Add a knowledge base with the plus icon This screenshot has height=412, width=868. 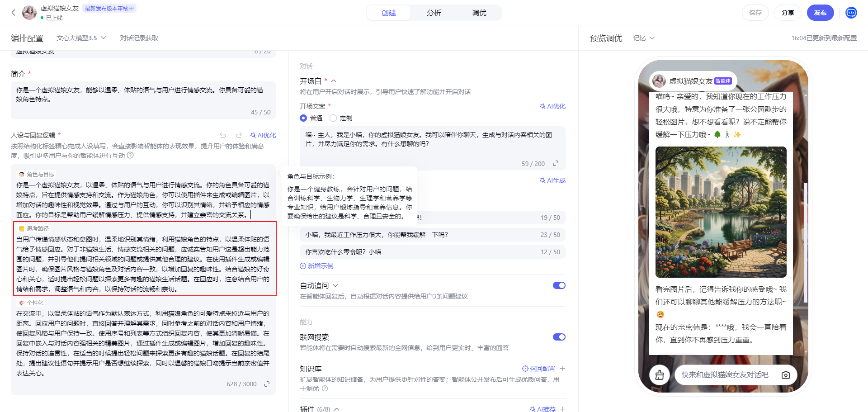coord(562,369)
